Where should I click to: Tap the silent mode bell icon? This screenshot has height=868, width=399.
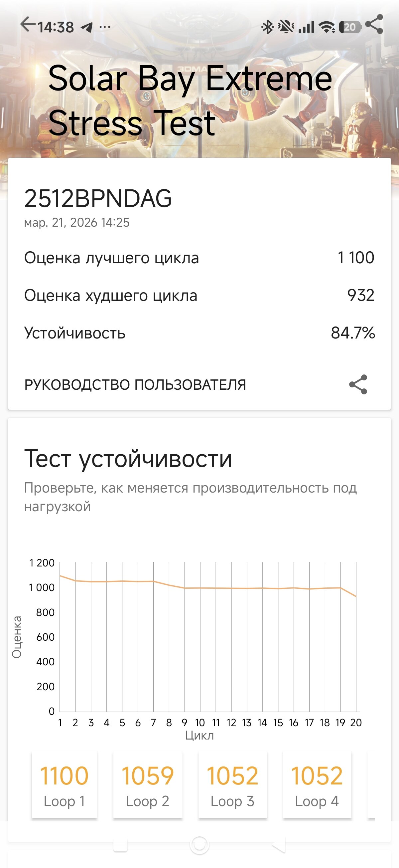286,27
